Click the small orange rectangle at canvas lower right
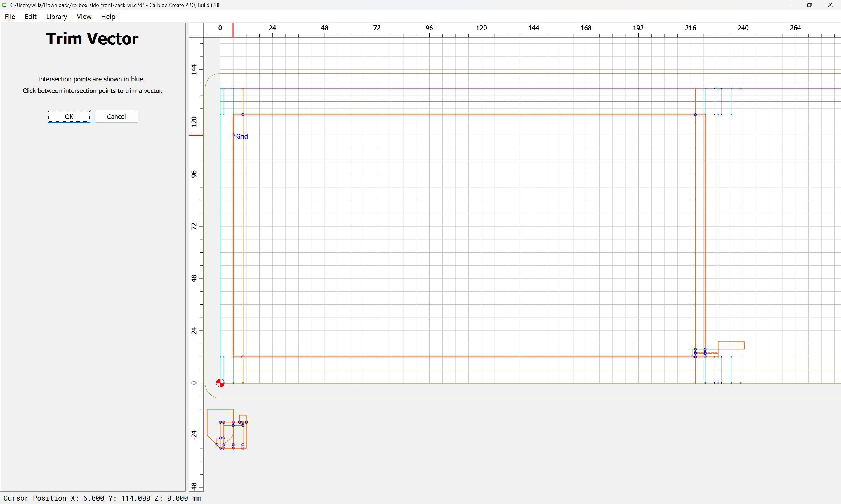The height and width of the screenshot is (504, 841). pos(731,342)
